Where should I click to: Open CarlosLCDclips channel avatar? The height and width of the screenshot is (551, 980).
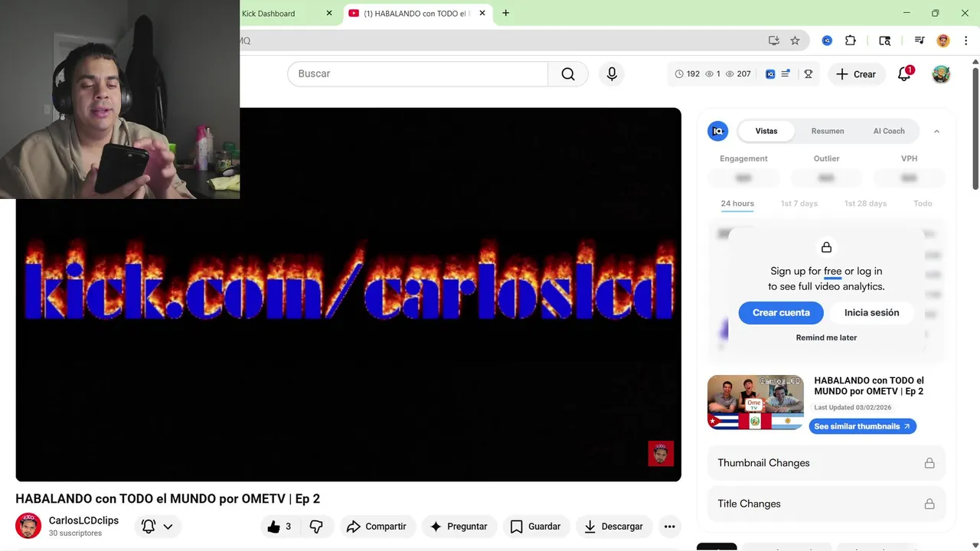coord(28,526)
